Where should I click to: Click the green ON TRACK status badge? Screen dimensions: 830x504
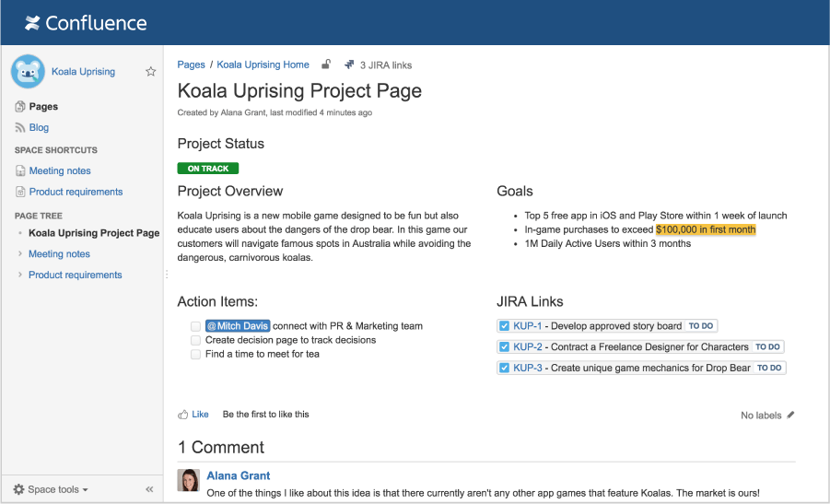point(207,169)
